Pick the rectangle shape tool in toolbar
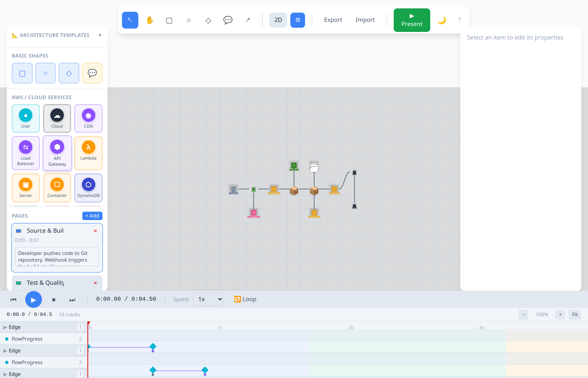The height and width of the screenshot is (378, 588). 169,20
